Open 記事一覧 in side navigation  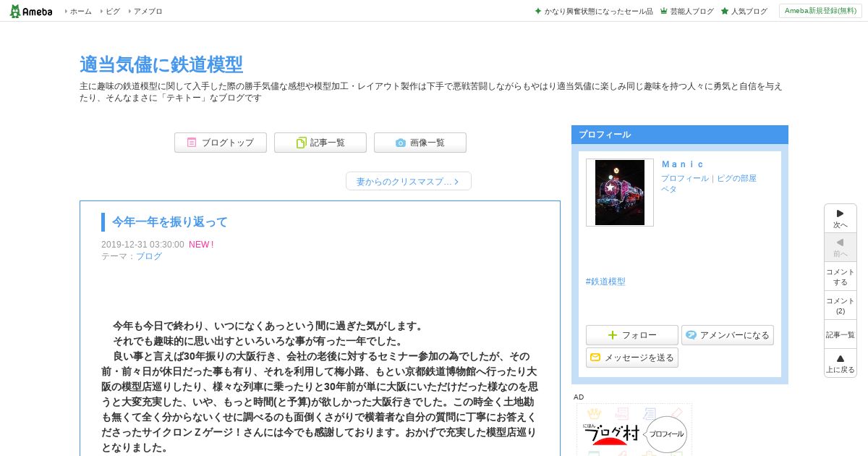841,334
